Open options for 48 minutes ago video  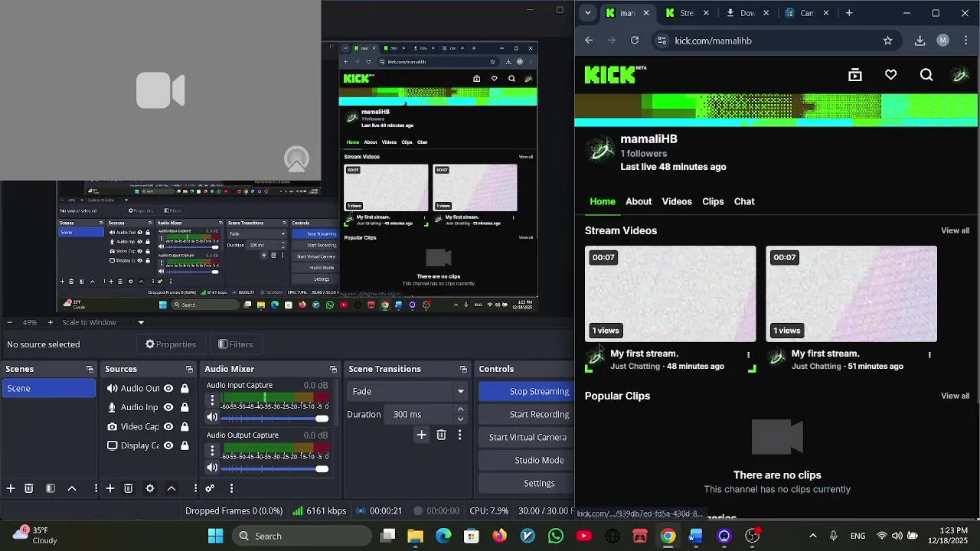click(x=748, y=355)
